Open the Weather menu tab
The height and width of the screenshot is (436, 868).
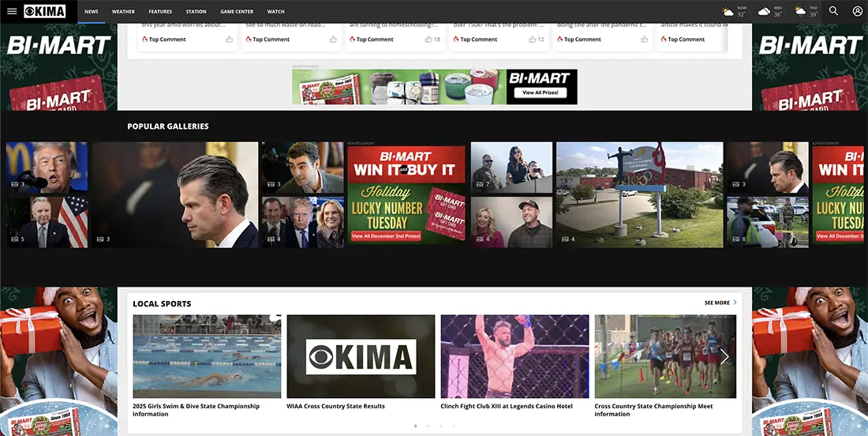[x=123, y=12]
